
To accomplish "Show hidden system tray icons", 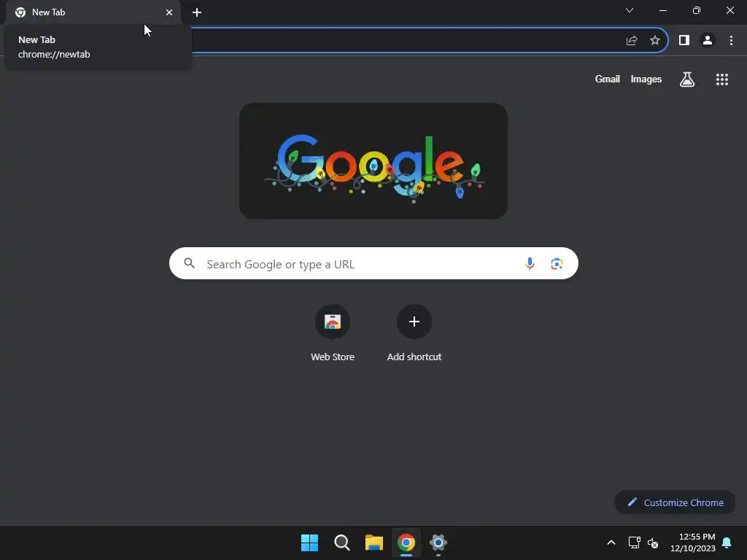I will click(611, 542).
